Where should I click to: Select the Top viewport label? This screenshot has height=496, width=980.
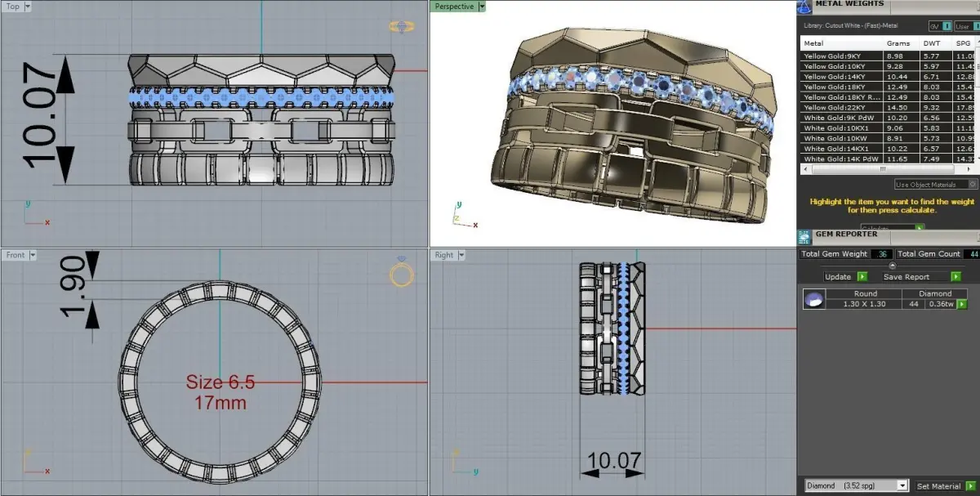pos(13,7)
